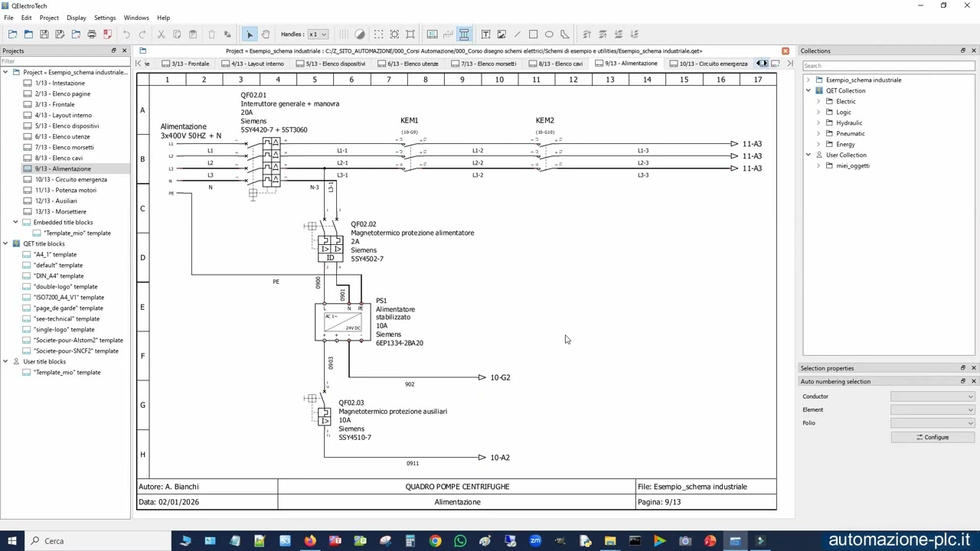Click the Windows Start button

pos(12,541)
